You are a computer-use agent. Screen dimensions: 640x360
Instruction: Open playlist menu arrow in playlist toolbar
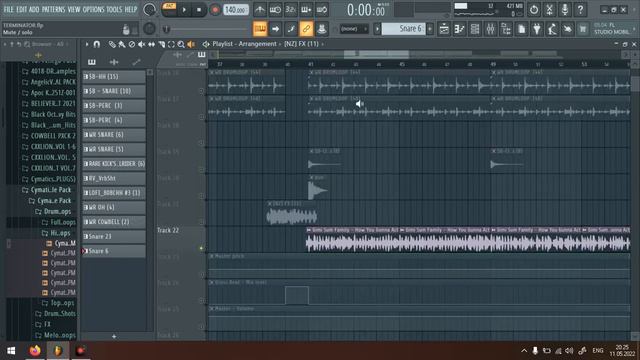87,44
